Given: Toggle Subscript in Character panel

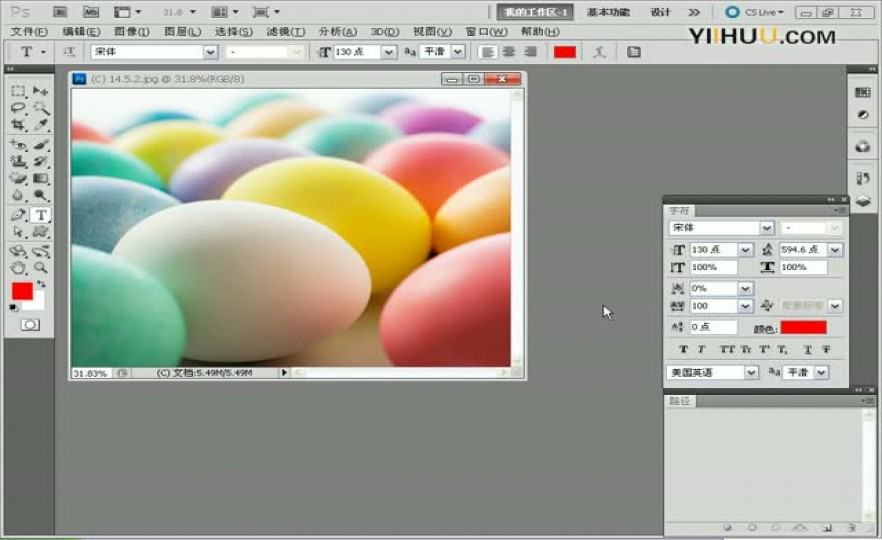Looking at the screenshot, I should click(x=782, y=349).
